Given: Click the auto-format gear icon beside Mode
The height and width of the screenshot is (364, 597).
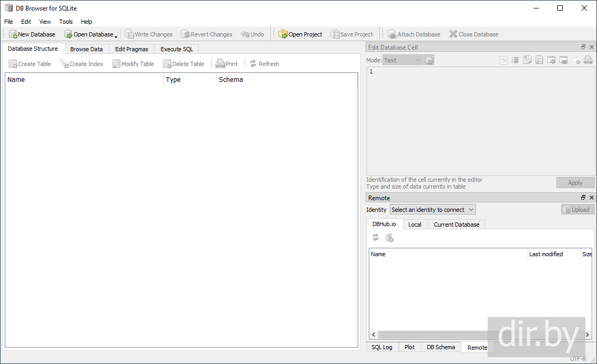Looking at the screenshot, I should (x=429, y=60).
